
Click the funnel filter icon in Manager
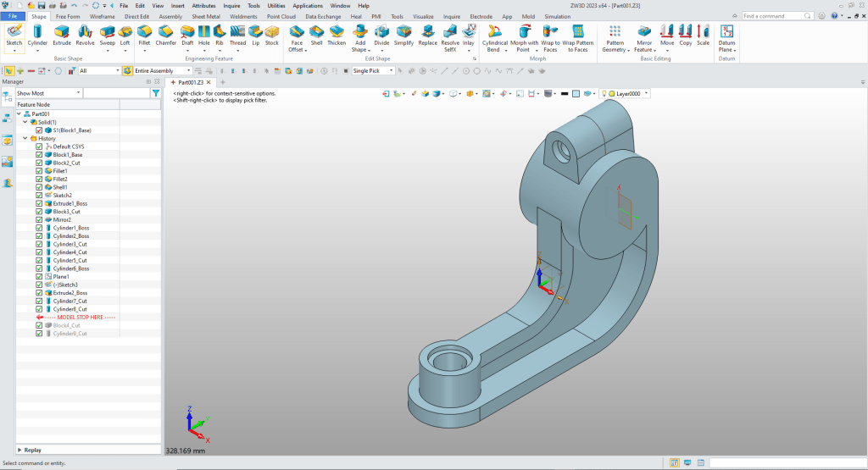click(155, 93)
